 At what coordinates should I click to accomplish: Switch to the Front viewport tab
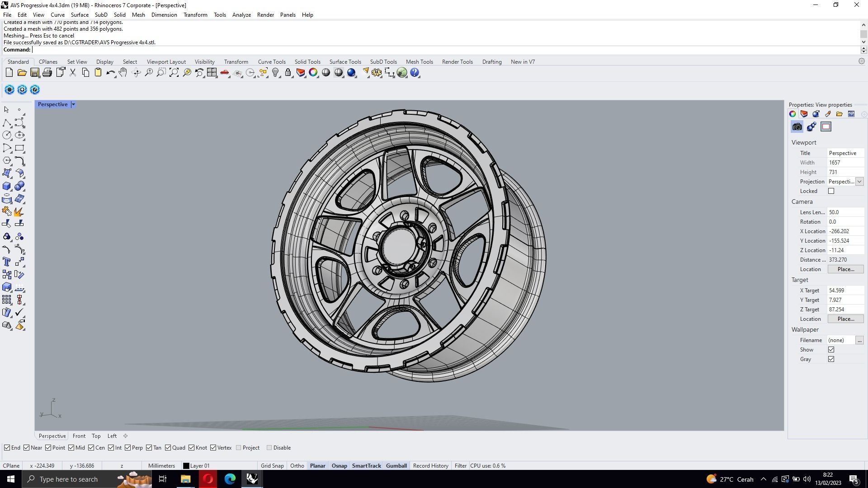coord(79,436)
